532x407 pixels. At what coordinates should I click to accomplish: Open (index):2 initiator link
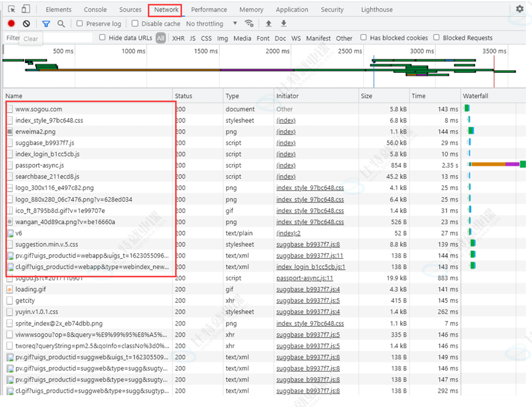[x=289, y=233]
